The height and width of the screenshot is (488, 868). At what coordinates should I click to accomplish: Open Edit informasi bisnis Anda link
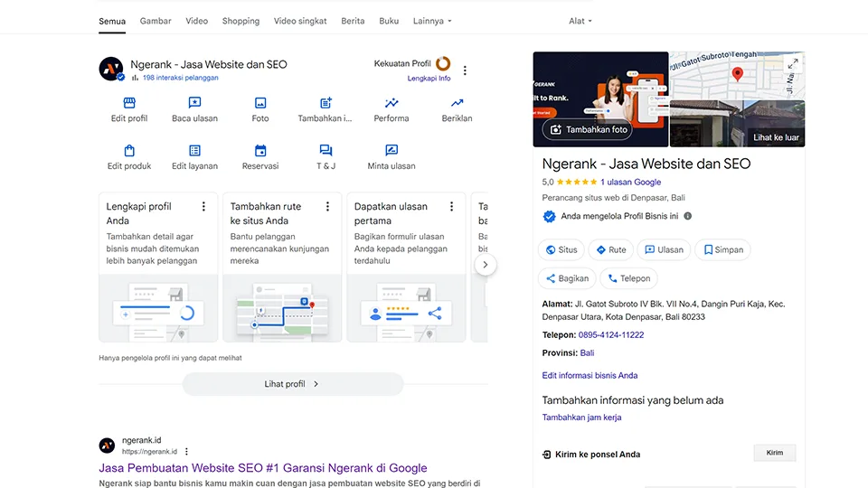tap(590, 375)
